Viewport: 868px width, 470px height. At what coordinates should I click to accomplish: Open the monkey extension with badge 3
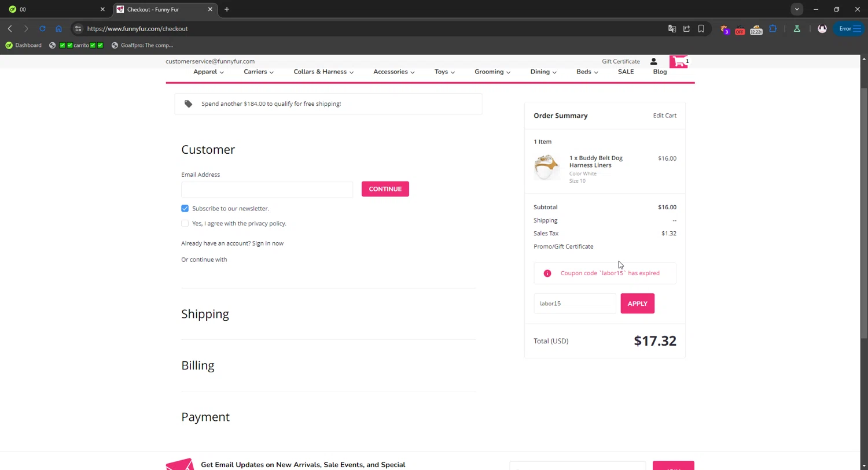(724, 29)
